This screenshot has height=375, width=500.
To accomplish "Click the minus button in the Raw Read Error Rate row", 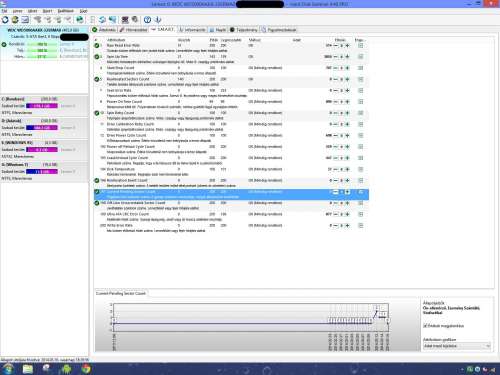I will [336, 45].
